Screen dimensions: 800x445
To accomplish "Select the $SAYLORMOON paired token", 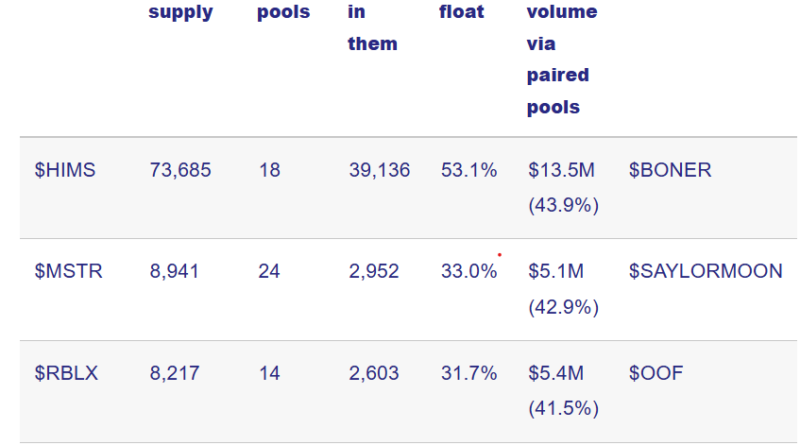I will pyautogui.click(x=705, y=271).
